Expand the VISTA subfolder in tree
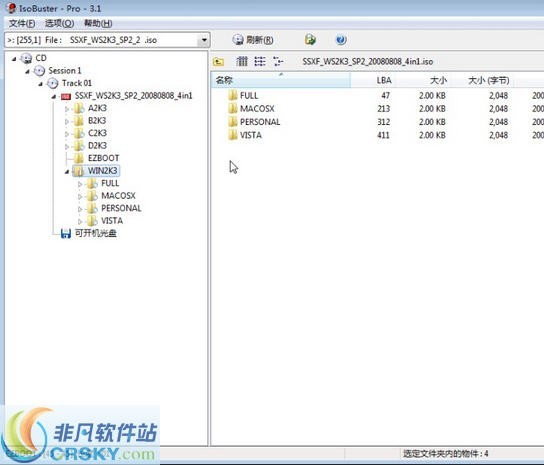This screenshot has height=465, width=544. point(80,221)
